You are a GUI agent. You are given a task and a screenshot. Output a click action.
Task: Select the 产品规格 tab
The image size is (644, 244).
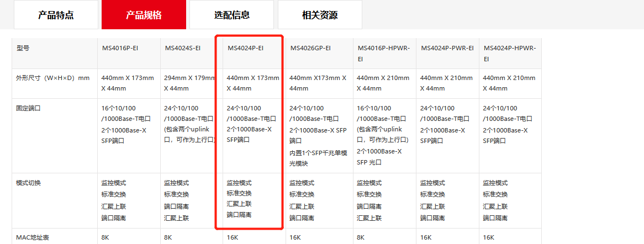144,15
